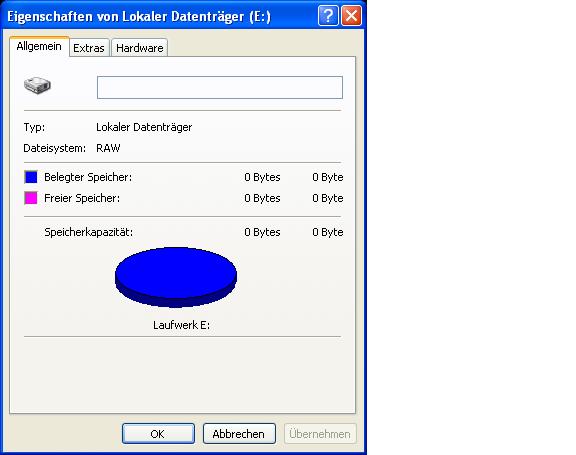The image size is (576, 455).
Task: Click the 'Freier Speicher:' label
Action: point(82,198)
